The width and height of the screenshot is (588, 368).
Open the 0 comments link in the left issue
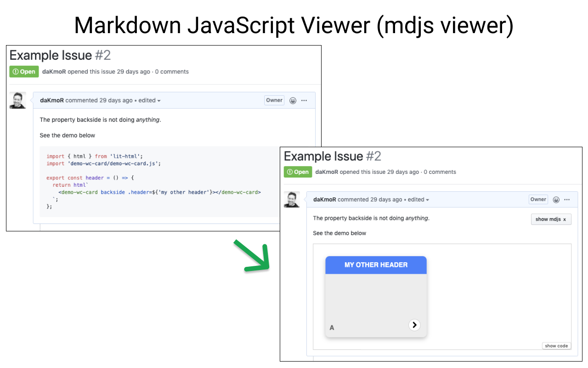(172, 71)
